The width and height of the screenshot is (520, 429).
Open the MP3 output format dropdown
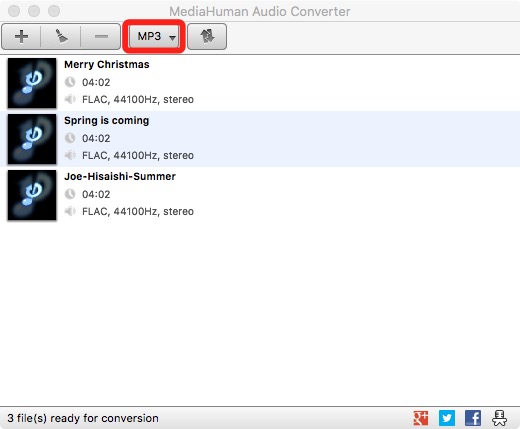154,36
